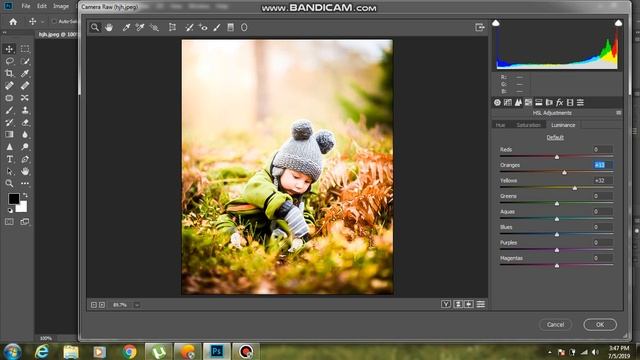Open Photoshop screen mode options
The width and height of the screenshot is (640, 360).
pyautogui.click(x=25, y=222)
